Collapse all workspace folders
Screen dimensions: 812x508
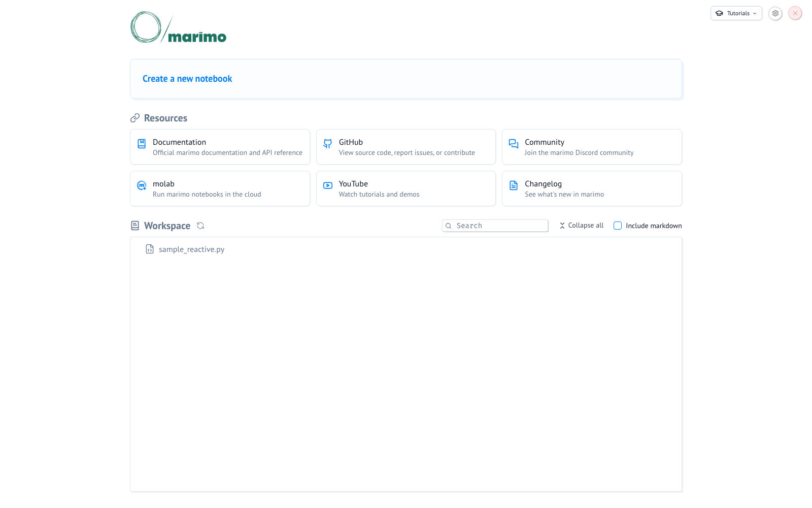[x=582, y=226]
